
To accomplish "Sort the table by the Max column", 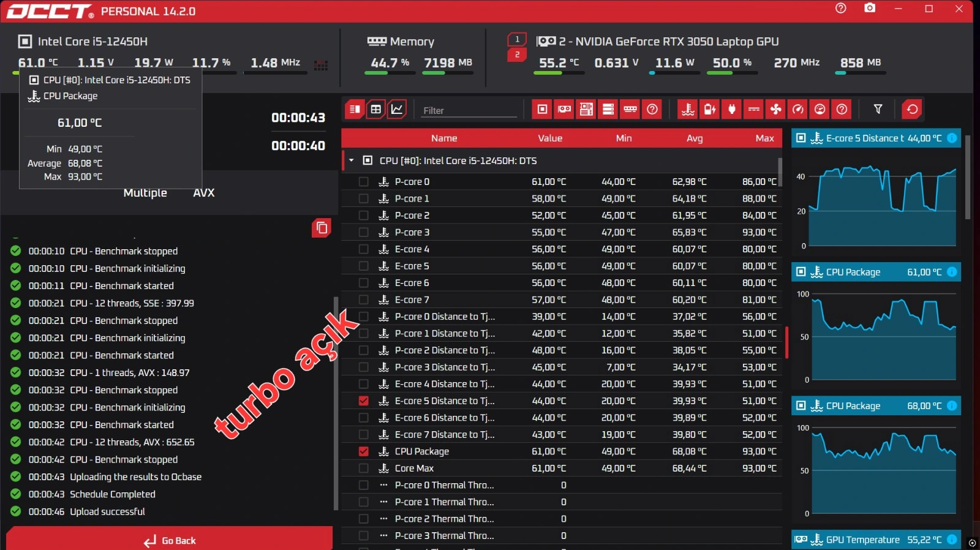I will [764, 138].
